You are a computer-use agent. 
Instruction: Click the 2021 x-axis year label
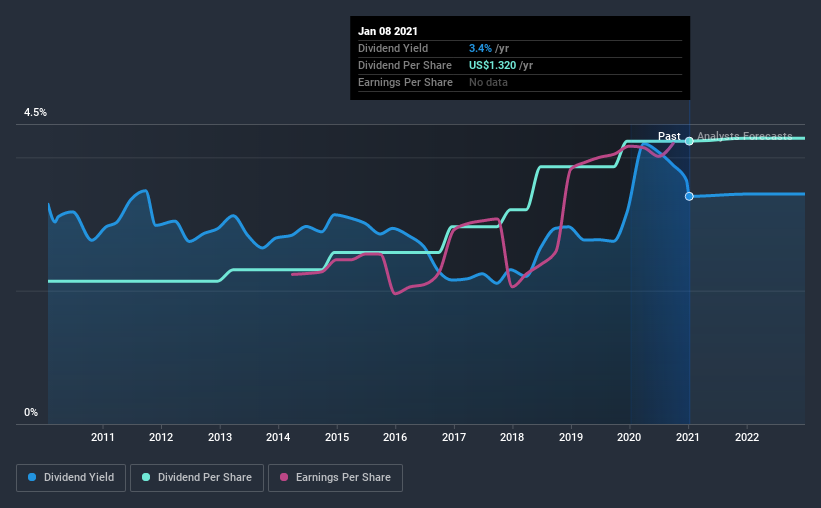click(687, 437)
